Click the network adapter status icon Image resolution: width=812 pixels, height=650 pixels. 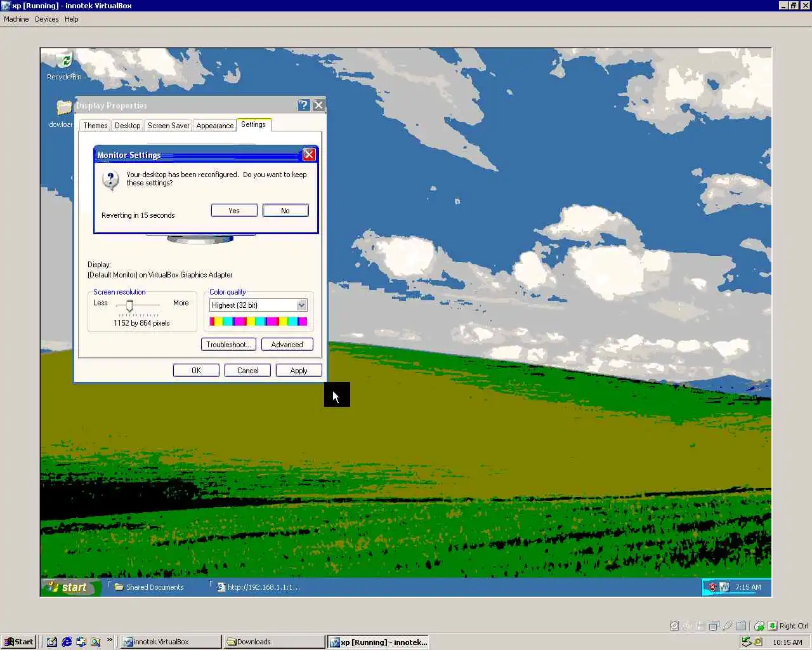(714, 626)
